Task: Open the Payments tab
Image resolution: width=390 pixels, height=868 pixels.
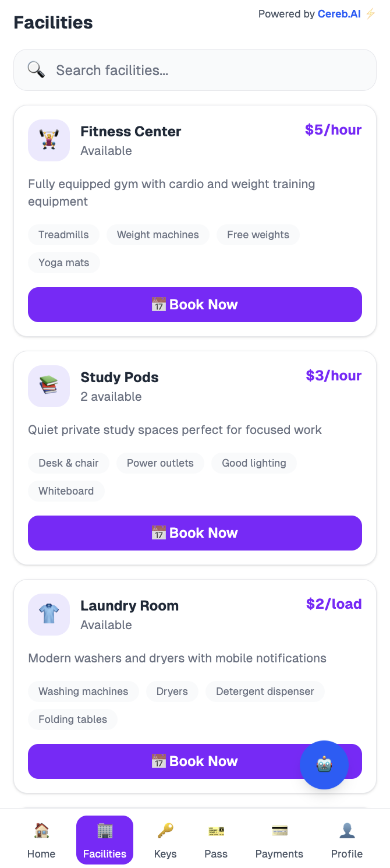Action: pos(279,839)
